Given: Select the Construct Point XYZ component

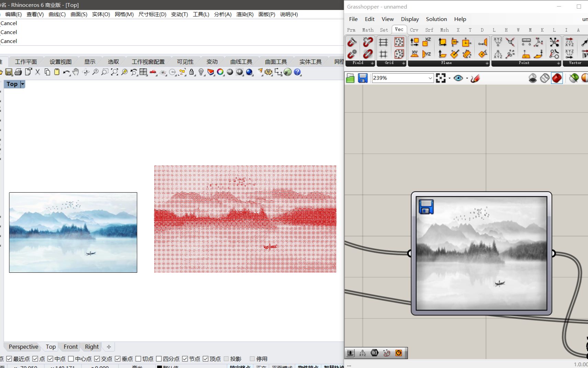Looking at the screenshot, I should (498, 42).
